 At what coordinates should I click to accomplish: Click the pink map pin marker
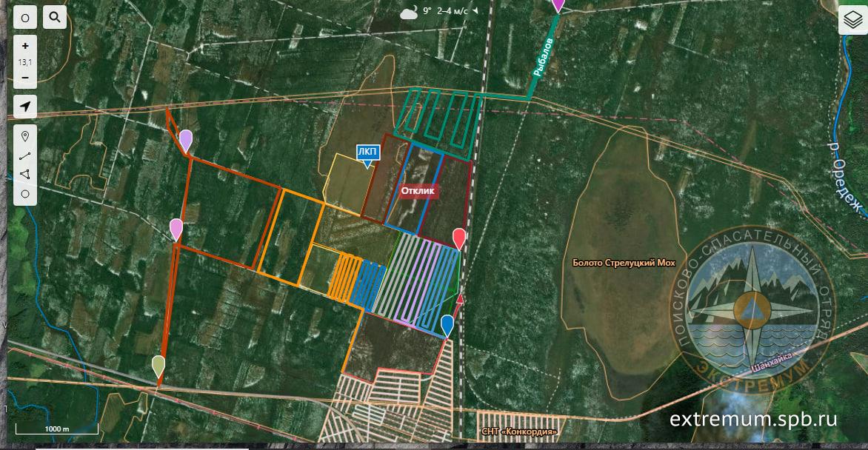pos(176,229)
